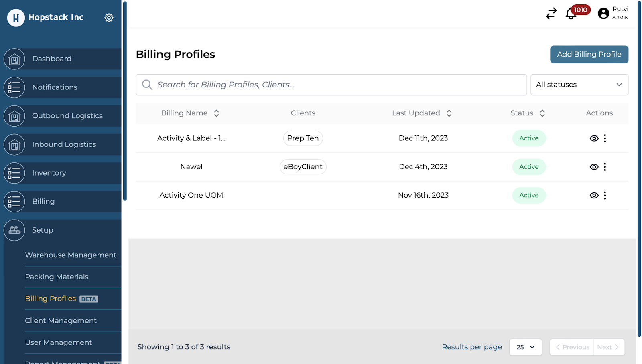642x364 pixels.
Task: Click the Inventory list icon in sidebar
Action: tap(14, 173)
